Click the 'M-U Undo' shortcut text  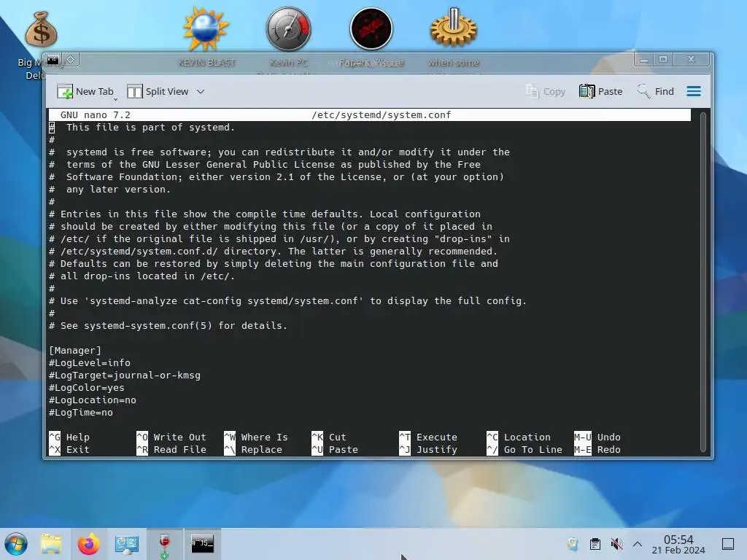point(597,437)
